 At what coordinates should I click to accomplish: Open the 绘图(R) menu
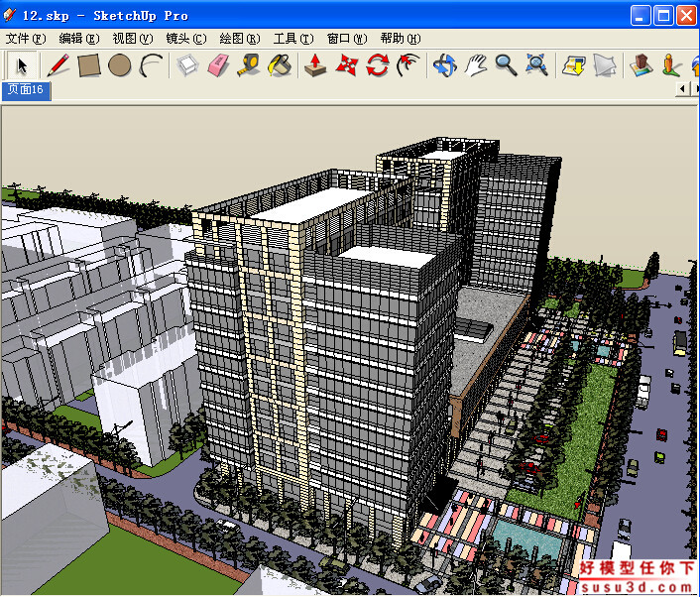[x=240, y=39]
